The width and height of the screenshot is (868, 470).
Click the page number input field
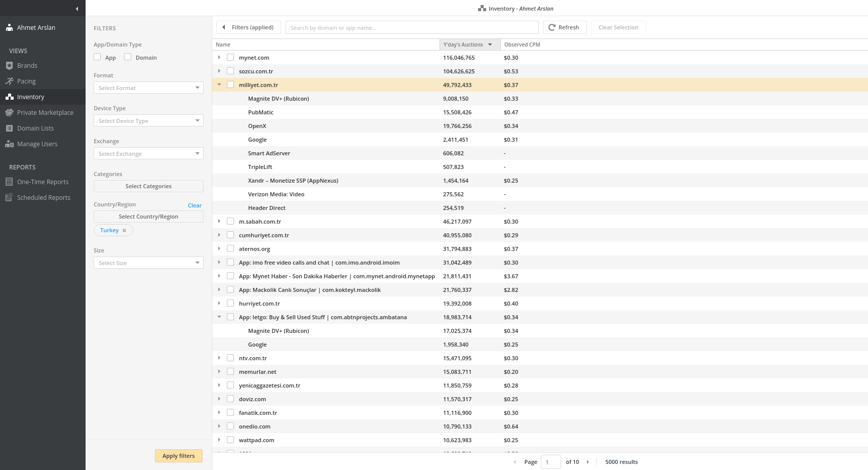tap(550, 462)
